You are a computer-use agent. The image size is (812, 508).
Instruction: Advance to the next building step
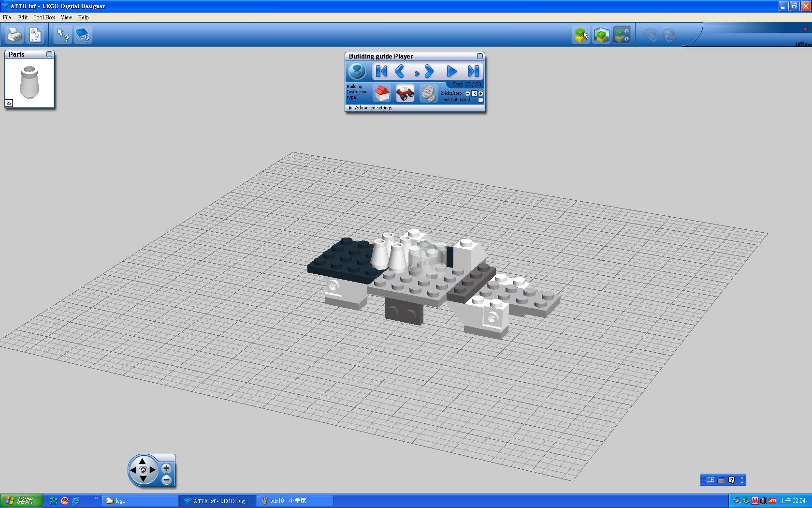coord(428,72)
